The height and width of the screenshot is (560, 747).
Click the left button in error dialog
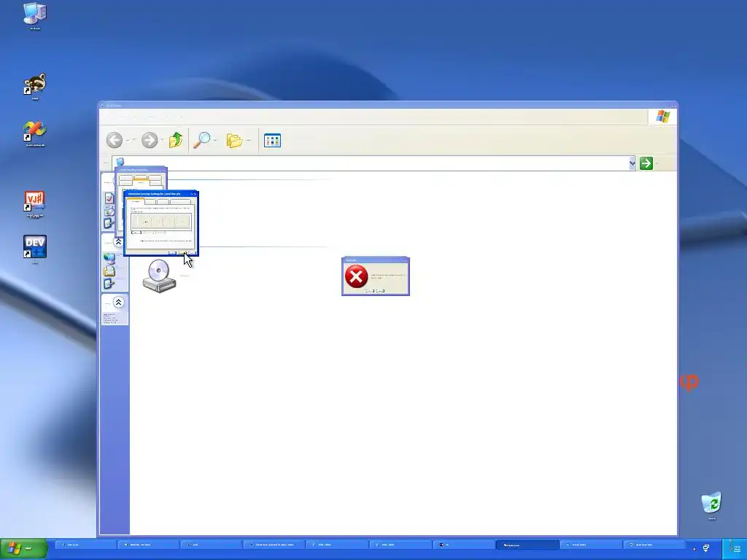[370, 291]
